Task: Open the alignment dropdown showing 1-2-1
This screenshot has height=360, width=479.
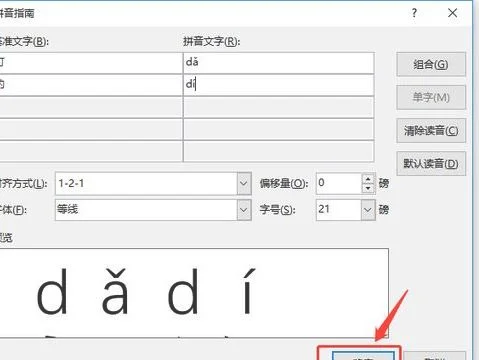Action: tap(244, 183)
